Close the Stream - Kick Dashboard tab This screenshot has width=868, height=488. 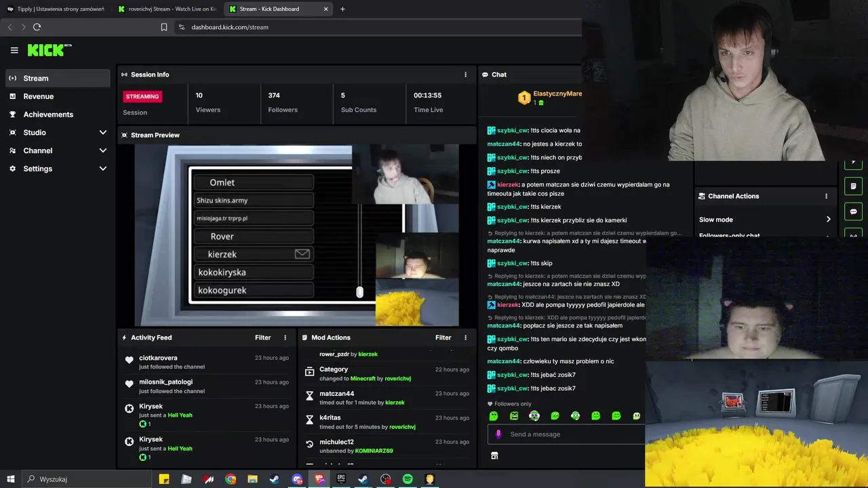(x=325, y=9)
